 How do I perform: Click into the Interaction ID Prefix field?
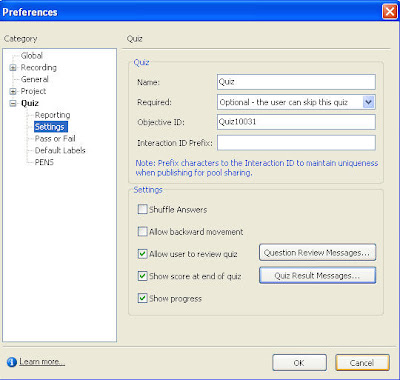(296, 143)
